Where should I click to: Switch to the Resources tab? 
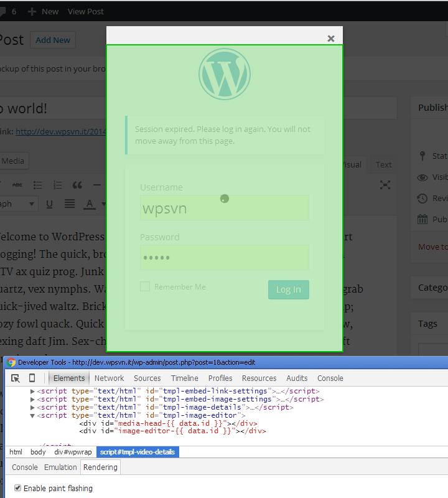tap(259, 378)
